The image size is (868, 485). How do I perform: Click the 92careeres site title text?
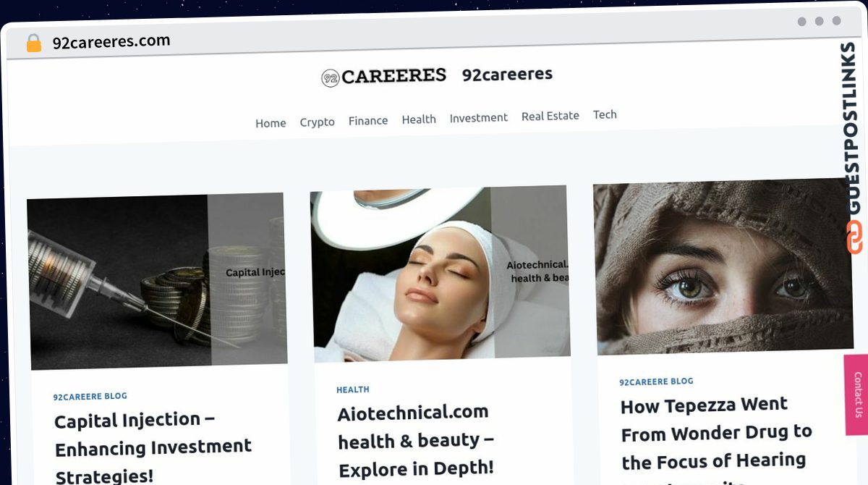507,74
